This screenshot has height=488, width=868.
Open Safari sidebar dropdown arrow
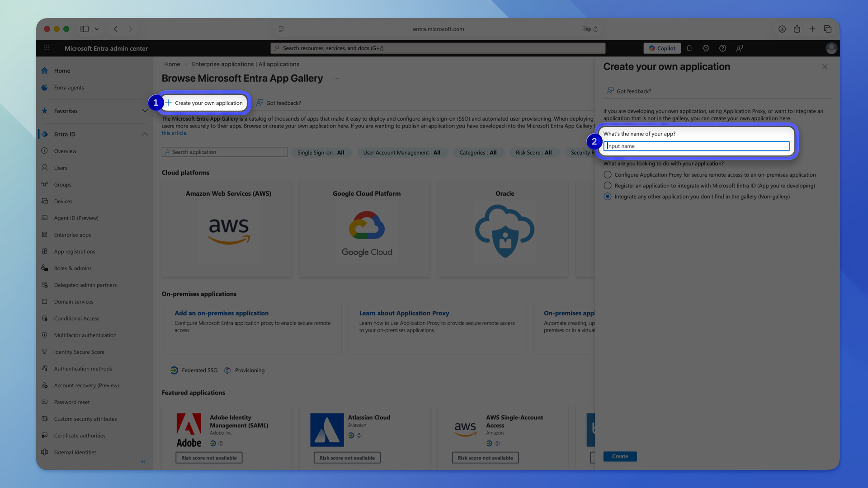(x=97, y=29)
